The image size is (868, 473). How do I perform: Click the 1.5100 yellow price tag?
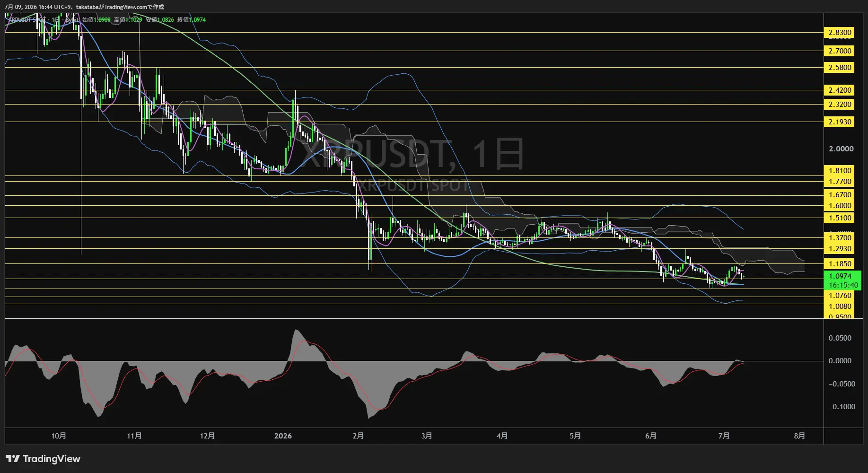pyautogui.click(x=840, y=218)
